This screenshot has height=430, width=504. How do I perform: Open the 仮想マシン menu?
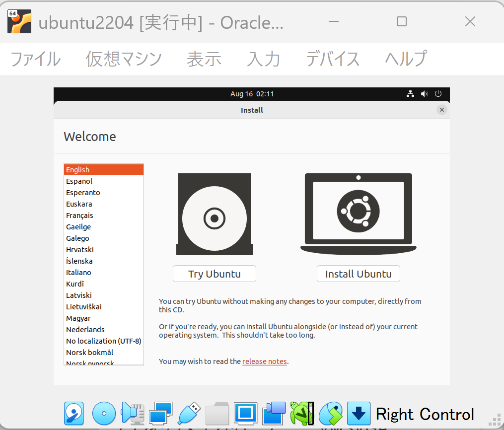(124, 59)
